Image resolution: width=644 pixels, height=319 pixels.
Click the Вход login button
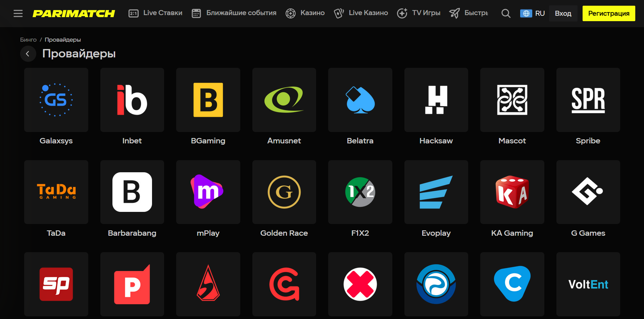pos(563,13)
